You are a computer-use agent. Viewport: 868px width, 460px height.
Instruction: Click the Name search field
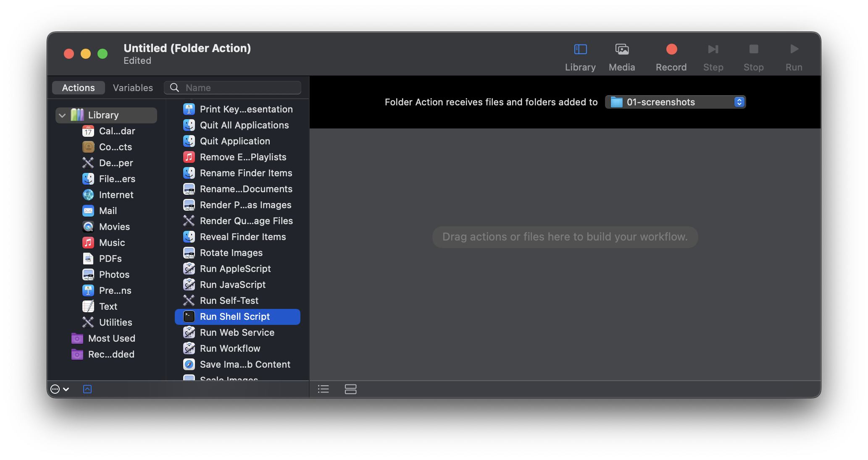(239, 88)
